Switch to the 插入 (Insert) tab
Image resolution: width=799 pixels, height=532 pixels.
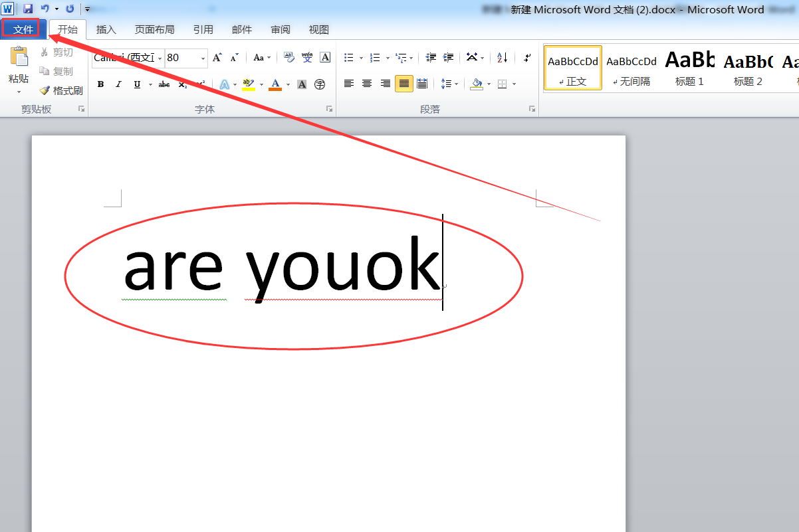tap(106, 29)
